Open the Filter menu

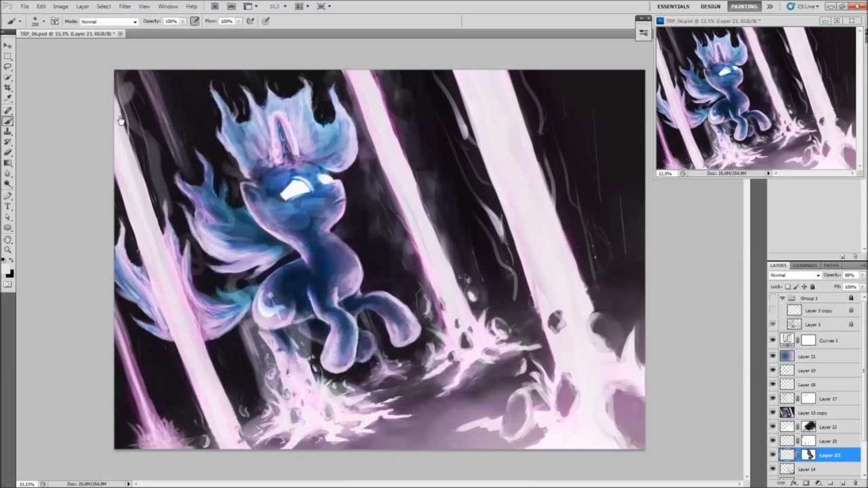point(125,6)
